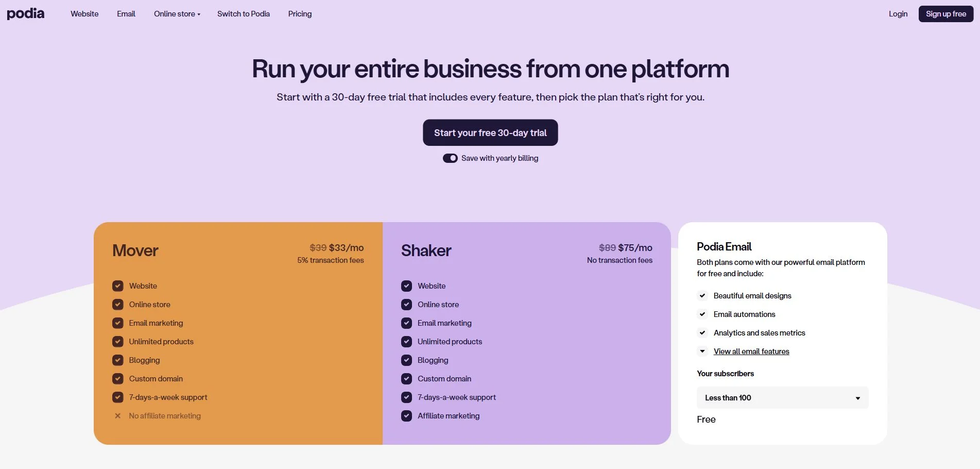
Task: Click Mover plan Custom domain checkmark
Action: tap(118, 379)
